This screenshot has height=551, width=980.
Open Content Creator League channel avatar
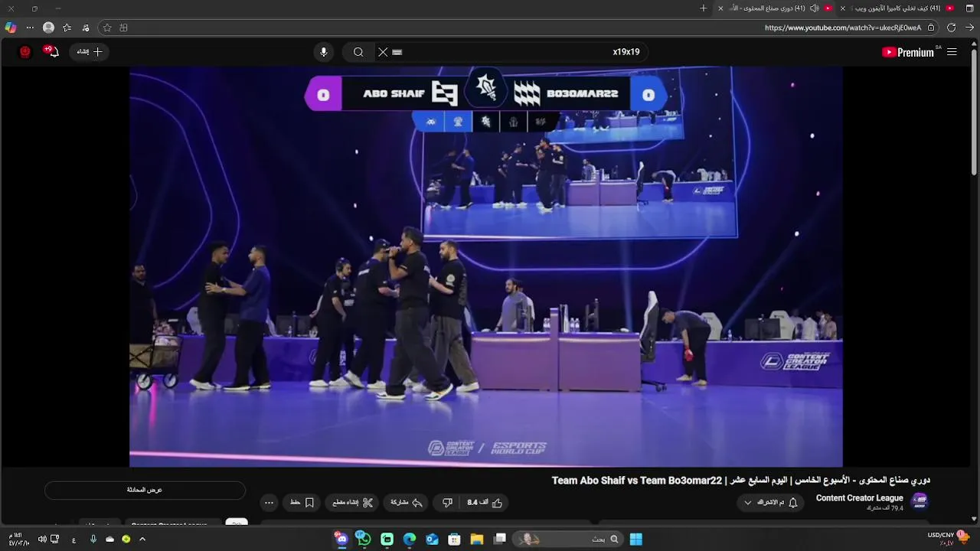tap(920, 501)
